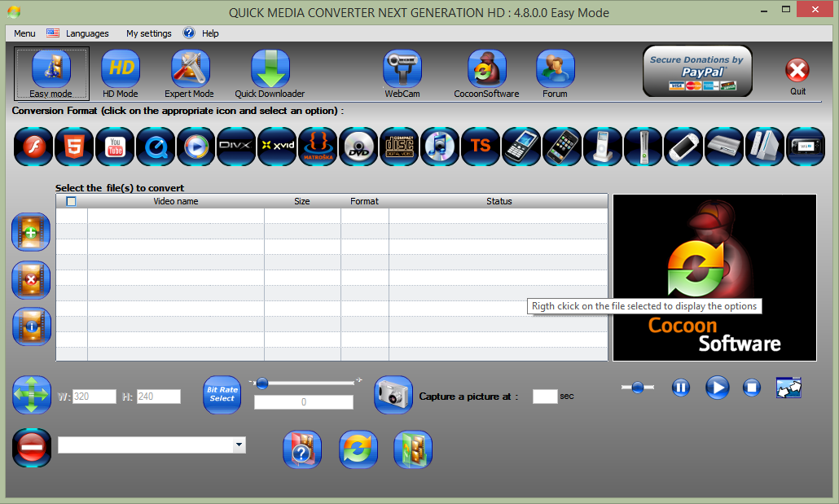The image size is (839, 504).
Task: Click the capture time seconds field
Action: click(x=545, y=397)
